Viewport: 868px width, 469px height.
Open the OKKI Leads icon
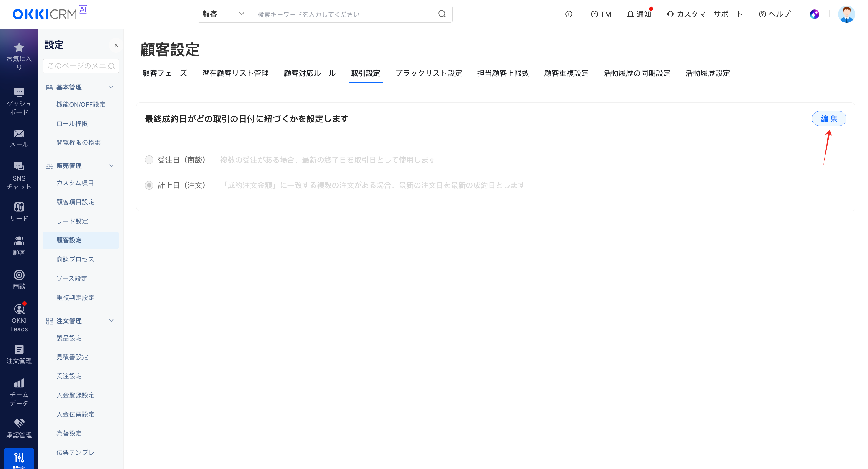19,309
